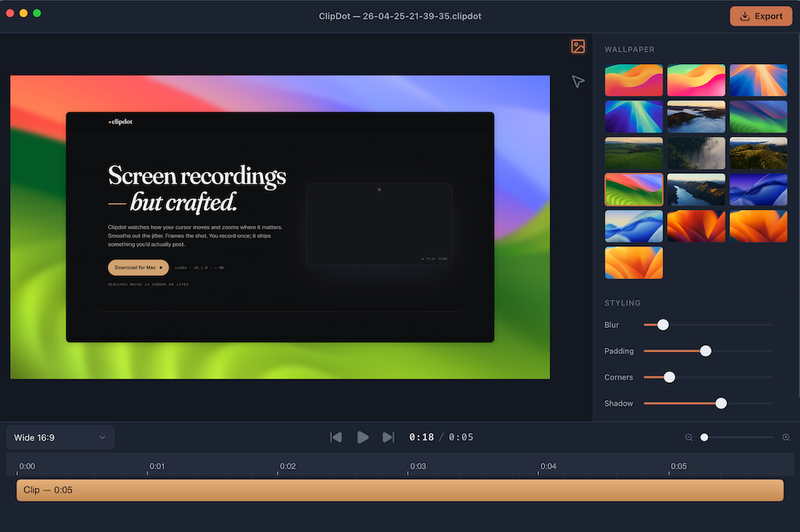Select the cursor pointer tool
Screen dimensions: 800x532
click(x=577, y=80)
